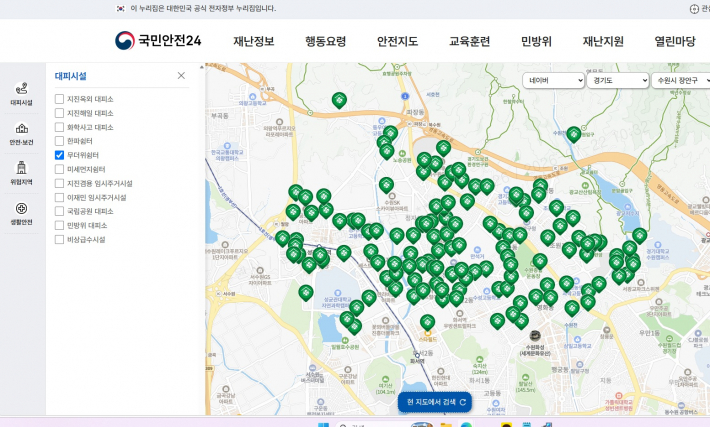Enable 이재민 임시주거시설 checkbox
The image size is (710, 427).
pos(59,197)
